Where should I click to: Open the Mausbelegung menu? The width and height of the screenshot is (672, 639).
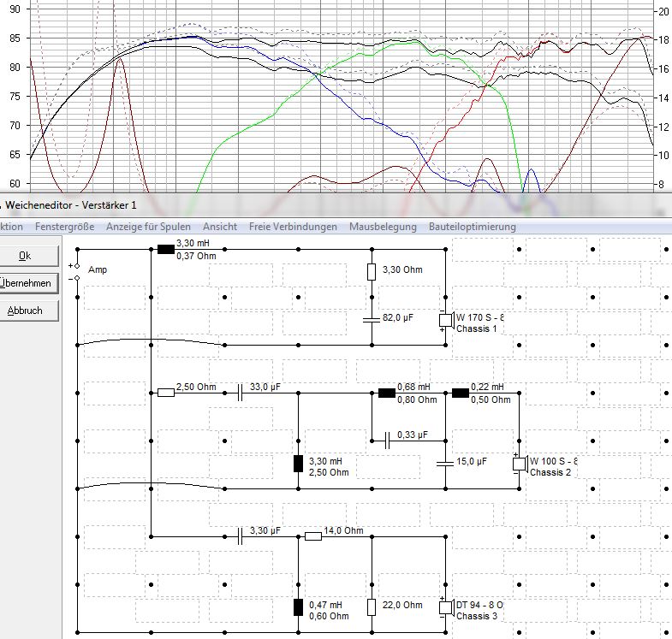[383, 227]
